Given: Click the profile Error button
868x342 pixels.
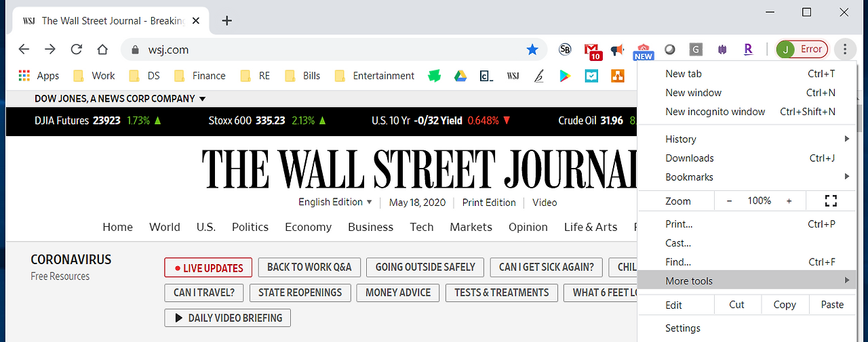Looking at the screenshot, I should point(803,49).
